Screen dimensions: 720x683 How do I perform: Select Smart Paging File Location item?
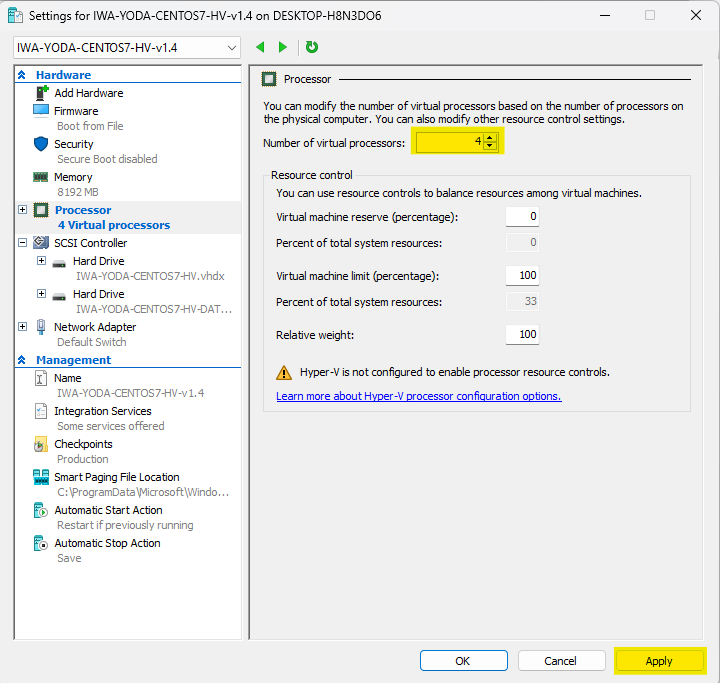click(x=117, y=477)
